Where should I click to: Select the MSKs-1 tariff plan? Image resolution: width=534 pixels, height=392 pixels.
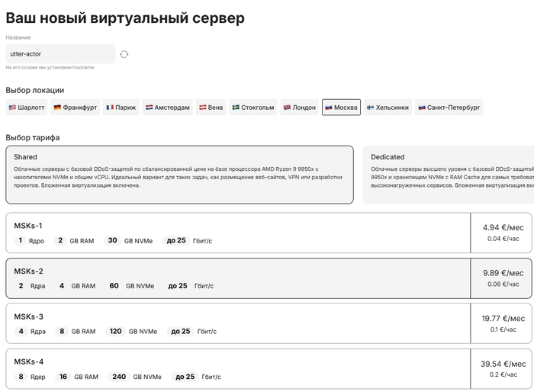238,233
